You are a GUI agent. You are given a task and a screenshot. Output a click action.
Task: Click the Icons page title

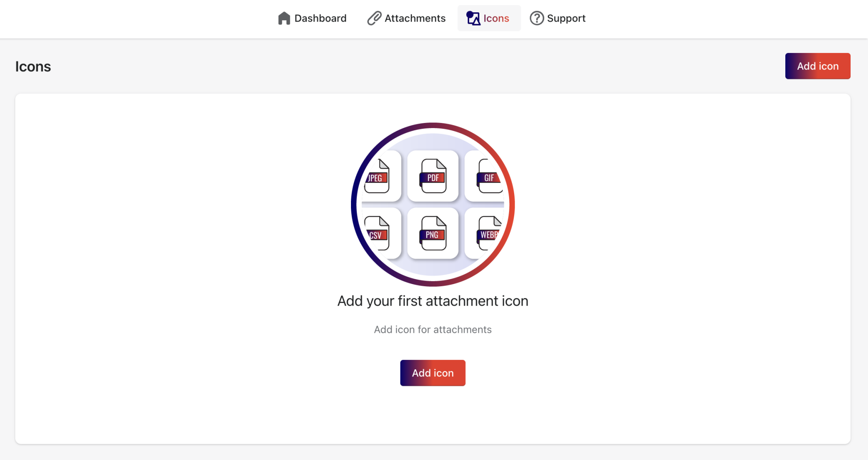coord(33,66)
